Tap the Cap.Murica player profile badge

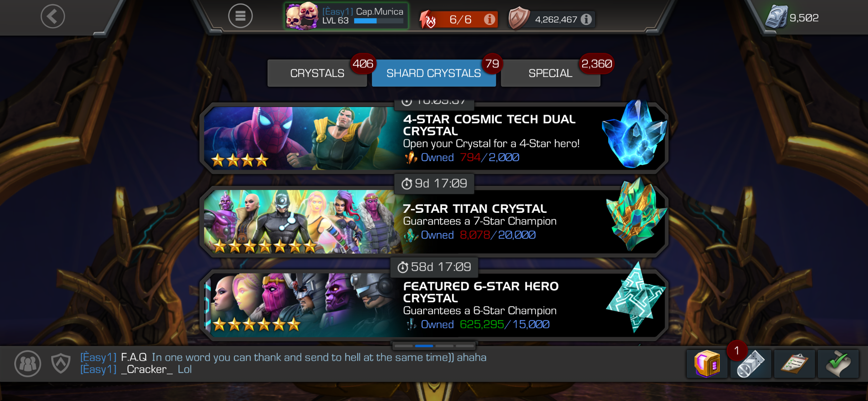[346, 16]
